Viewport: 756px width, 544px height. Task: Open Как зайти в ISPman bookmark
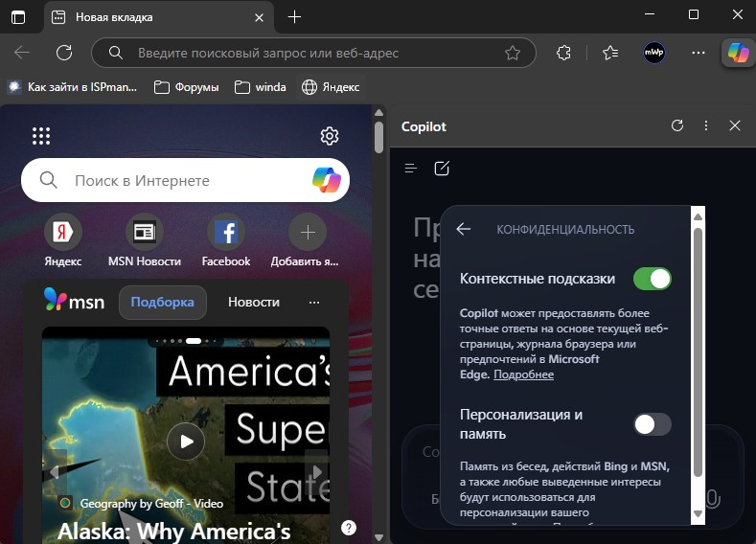pyautogui.click(x=73, y=87)
